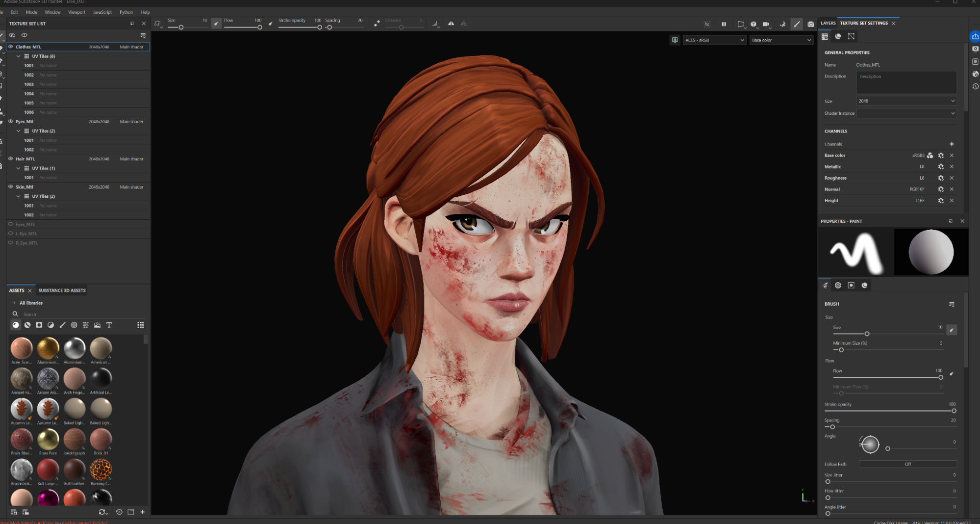Select the 3D cube view mode icon
The width and height of the screenshot is (980, 524).
tap(754, 24)
